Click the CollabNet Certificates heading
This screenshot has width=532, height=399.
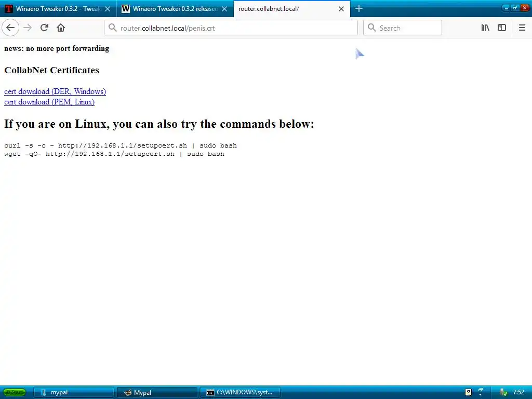(x=51, y=70)
